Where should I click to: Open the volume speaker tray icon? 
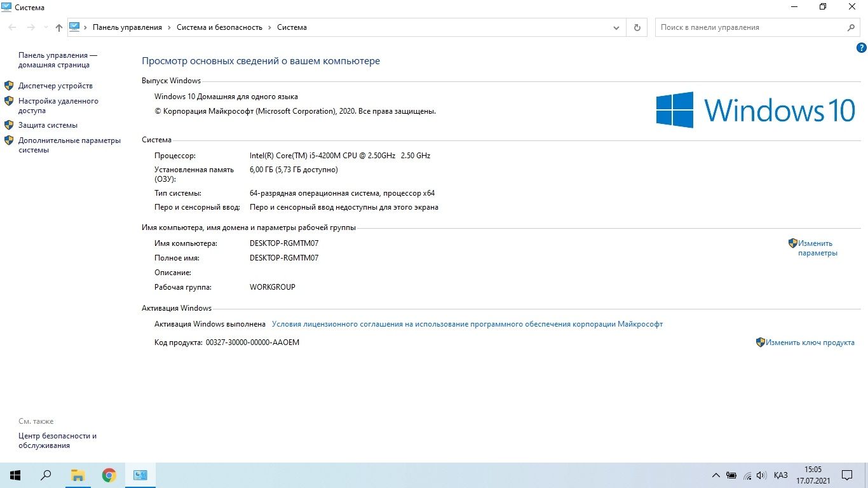[x=762, y=475]
